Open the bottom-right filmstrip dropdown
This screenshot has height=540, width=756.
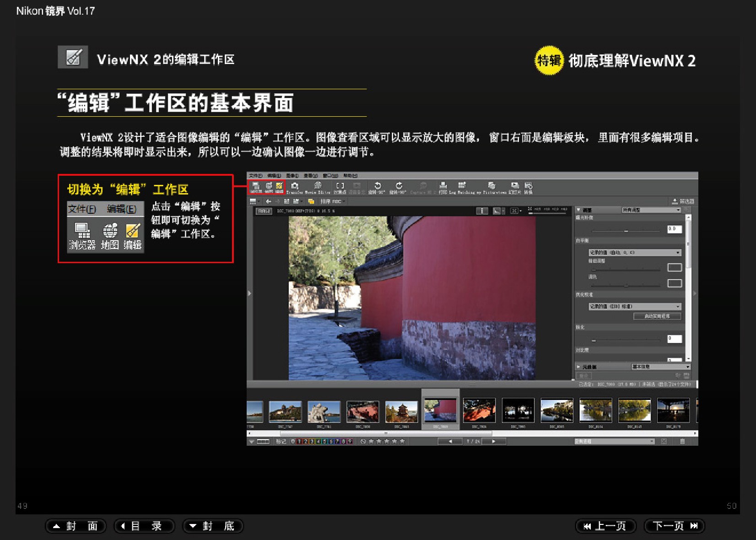[614, 442]
